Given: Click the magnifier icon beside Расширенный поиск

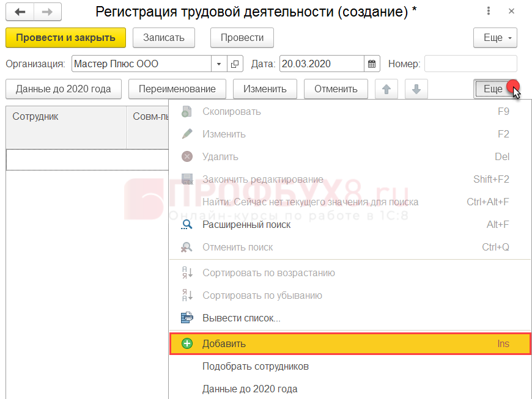Looking at the screenshot, I should pyautogui.click(x=187, y=224).
